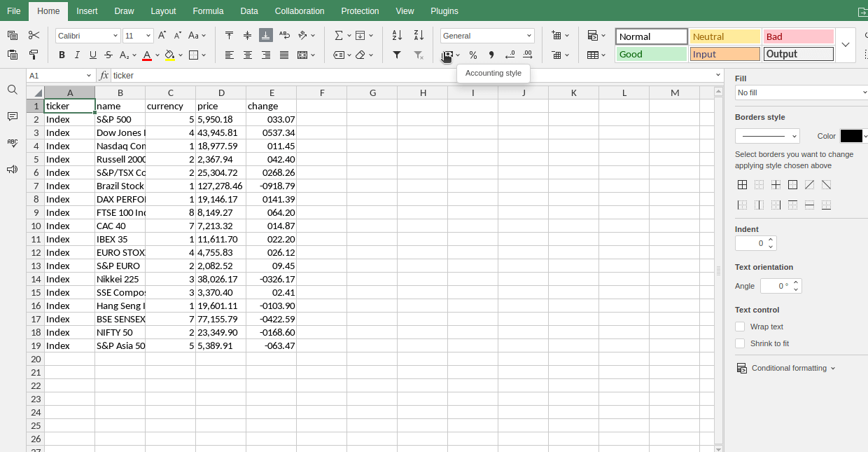The width and height of the screenshot is (868, 452).
Task: Sort the data ascending with A-Z icon
Action: [x=396, y=35]
